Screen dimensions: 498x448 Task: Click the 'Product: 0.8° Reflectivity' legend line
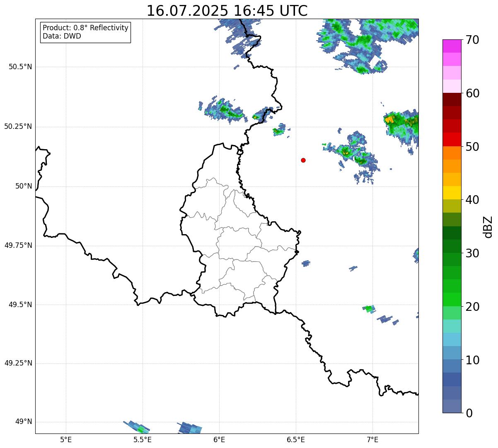click(85, 28)
